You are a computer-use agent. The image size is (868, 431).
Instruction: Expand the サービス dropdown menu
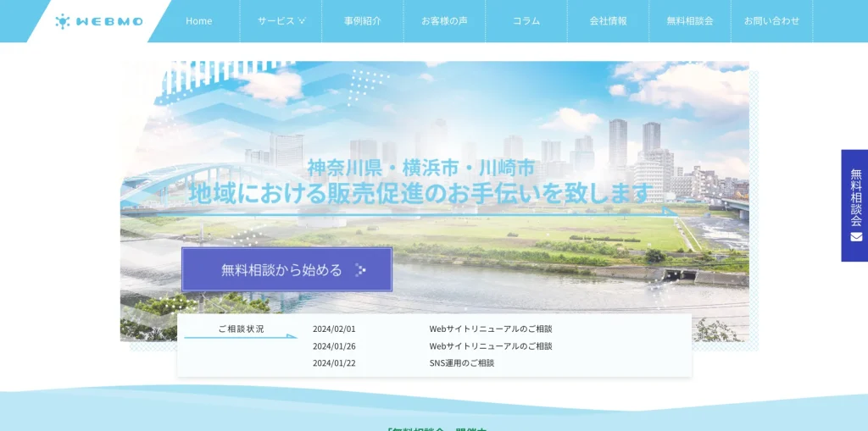coord(281,21)
